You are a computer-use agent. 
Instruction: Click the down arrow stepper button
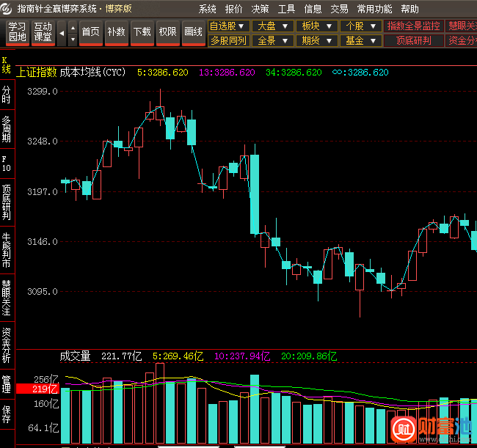point(73,40)
